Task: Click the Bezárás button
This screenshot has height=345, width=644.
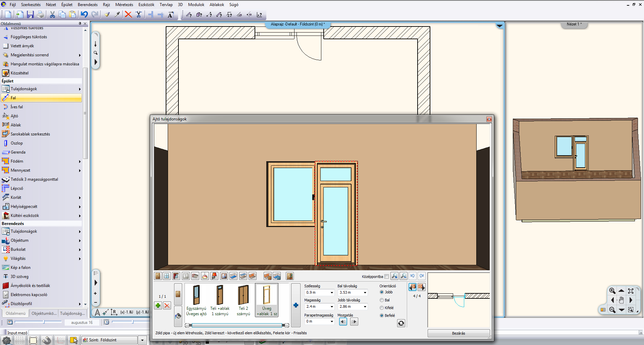Action: click(x=458, y=333)
